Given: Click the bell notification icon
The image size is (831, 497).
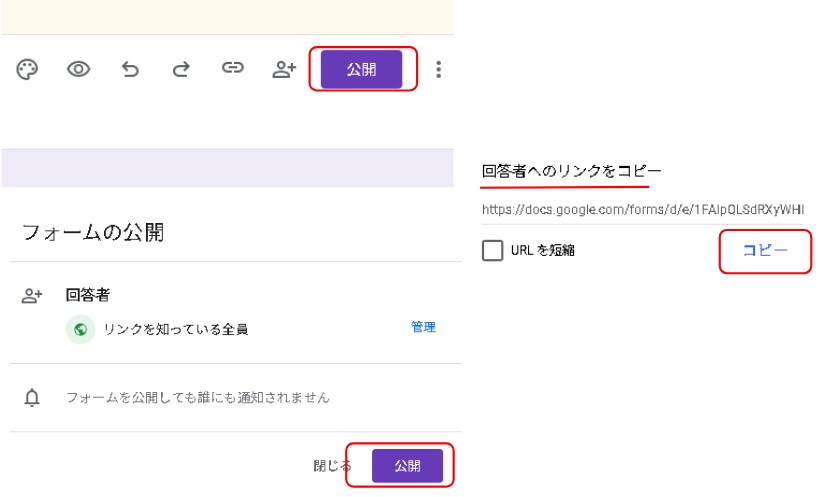Looking at the screenshot, I should point(32,398).
